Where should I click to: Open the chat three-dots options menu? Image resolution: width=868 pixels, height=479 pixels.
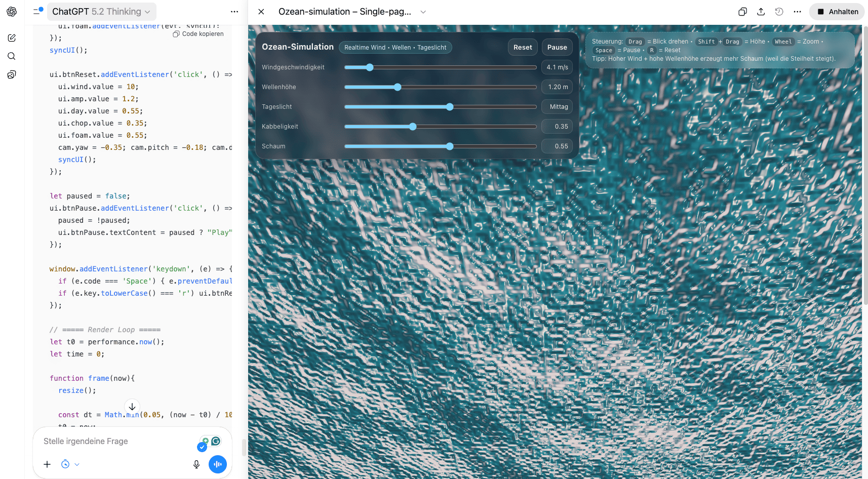click(x=234, y=12)
